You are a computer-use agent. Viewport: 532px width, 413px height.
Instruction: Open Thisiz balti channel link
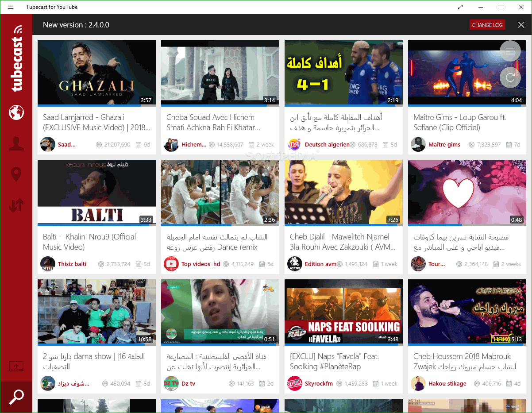click(x=72, y=264)
